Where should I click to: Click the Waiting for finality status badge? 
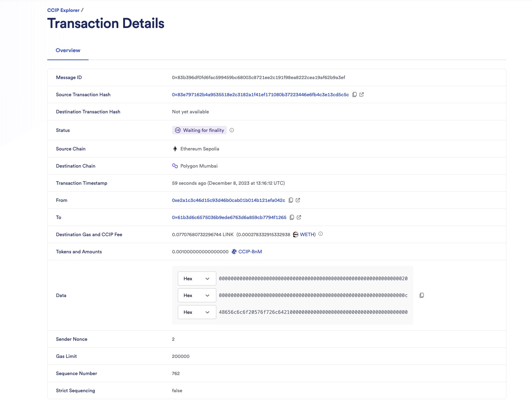point(199,130)
